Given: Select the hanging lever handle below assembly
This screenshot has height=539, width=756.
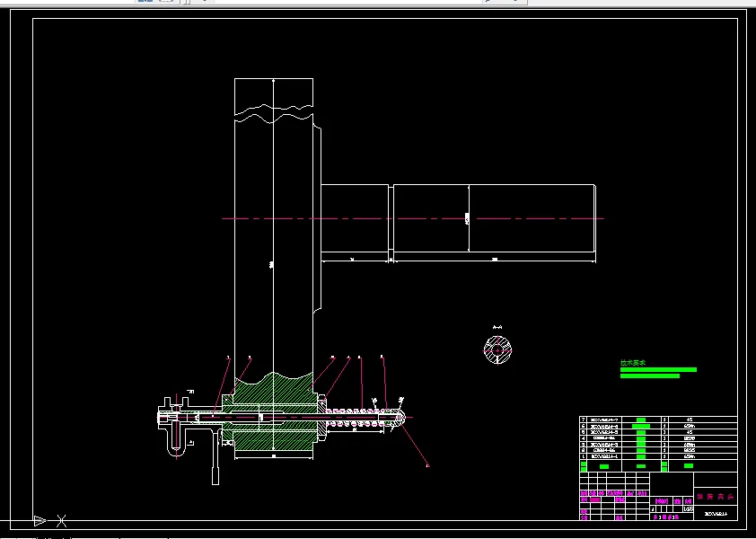Looking at the screenshot, I should point(215,456).
